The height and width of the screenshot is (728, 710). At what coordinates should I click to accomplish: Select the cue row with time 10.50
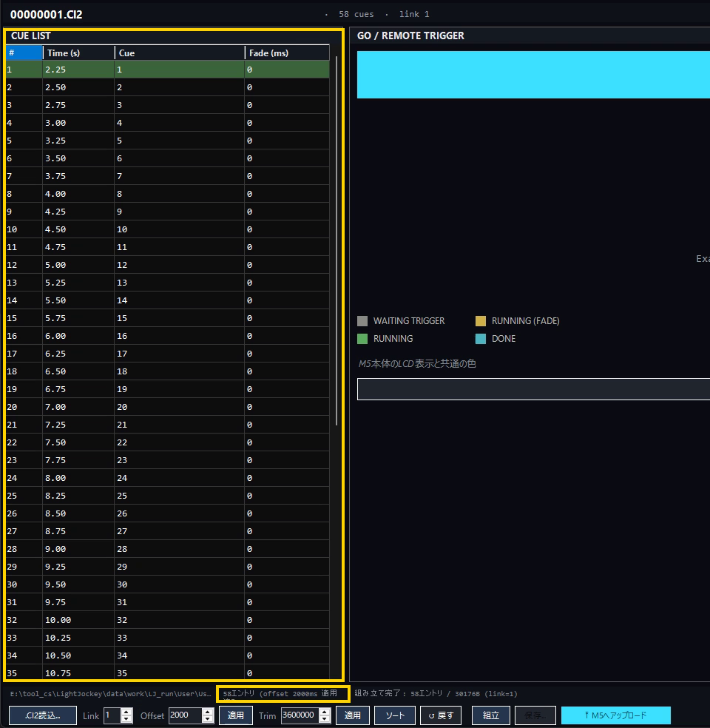(168, 655)
